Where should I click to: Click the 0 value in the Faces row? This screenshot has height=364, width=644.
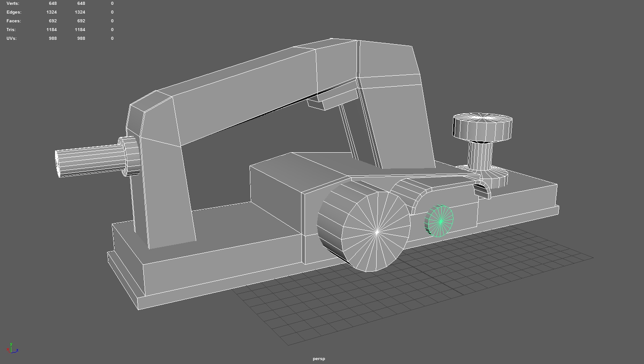click(x=112, y=21)
